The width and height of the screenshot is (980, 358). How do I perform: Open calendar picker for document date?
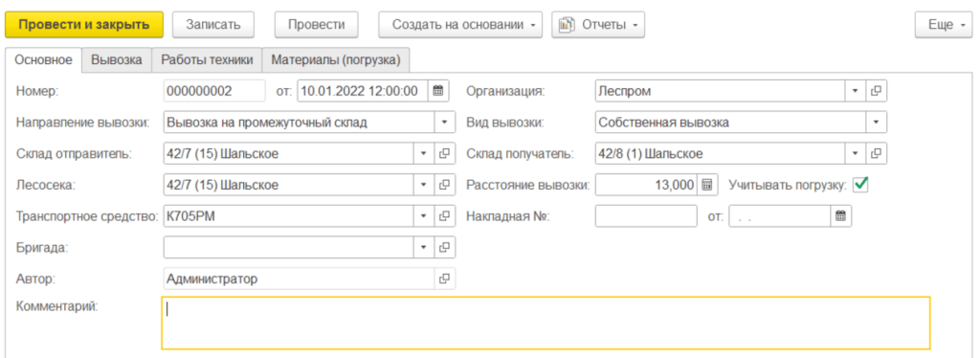pyautogui.click(x=438, y=91)
